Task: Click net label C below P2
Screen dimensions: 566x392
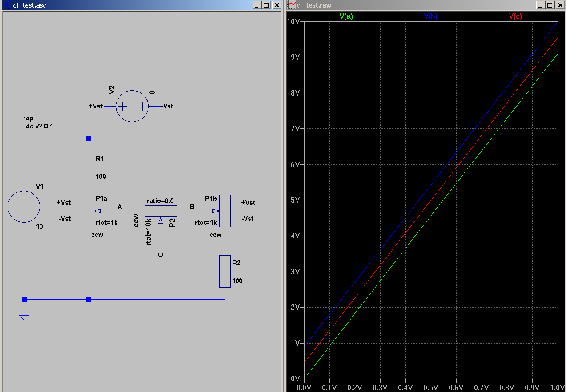Action: tap(161, 254)
